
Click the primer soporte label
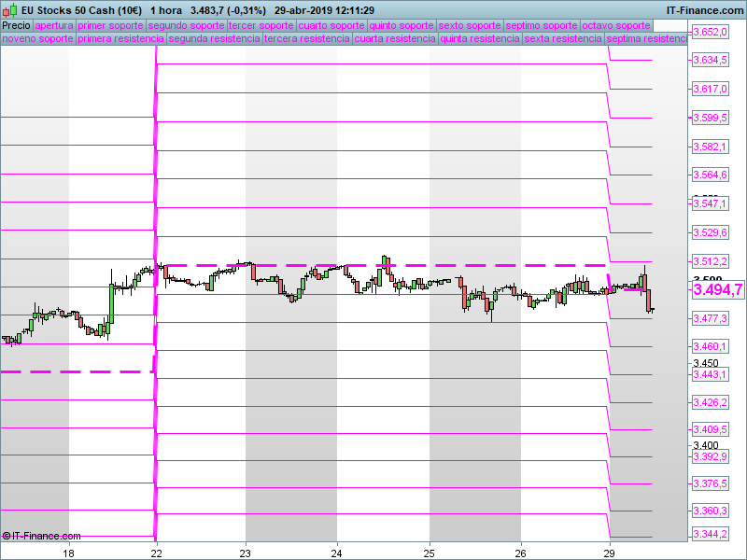110,26
